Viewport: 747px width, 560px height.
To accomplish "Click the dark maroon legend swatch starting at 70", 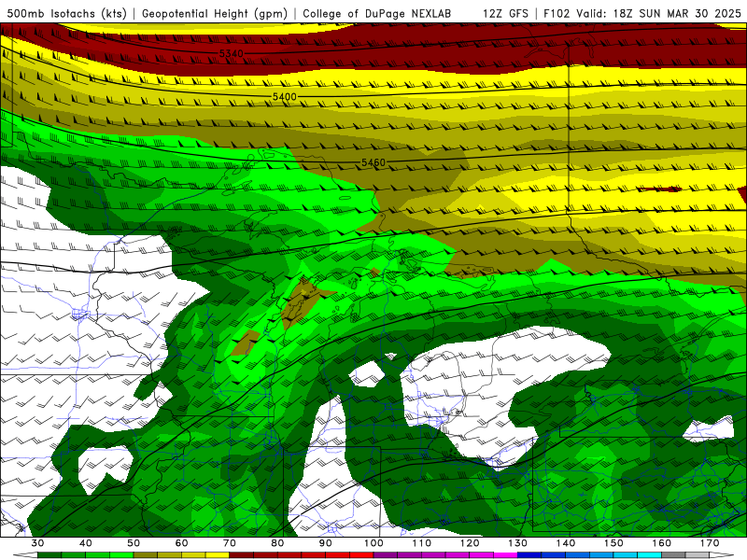I will tap(242, 555).
